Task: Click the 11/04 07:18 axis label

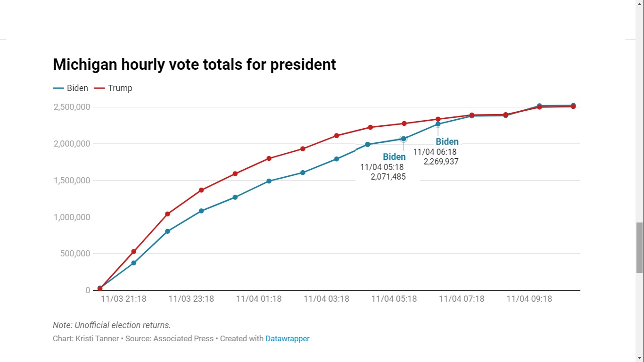Action: [x=462, y=299]
